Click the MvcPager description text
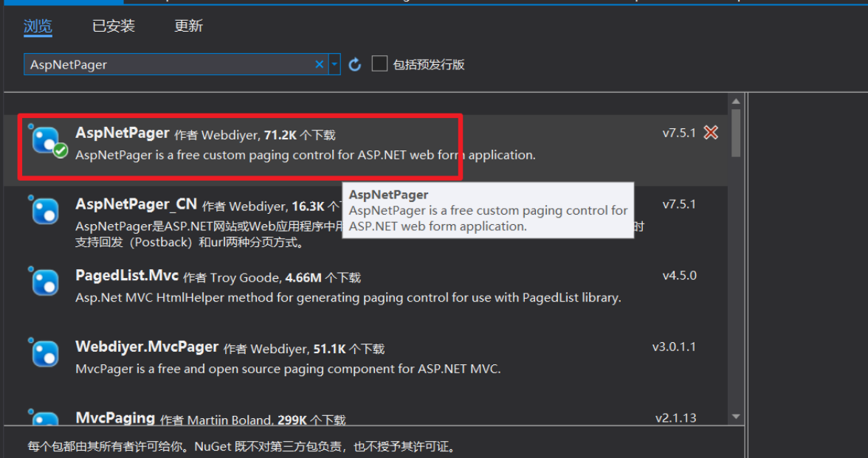Image resolution: width=868 pixels, height=458 pixels. click(288, 369)
